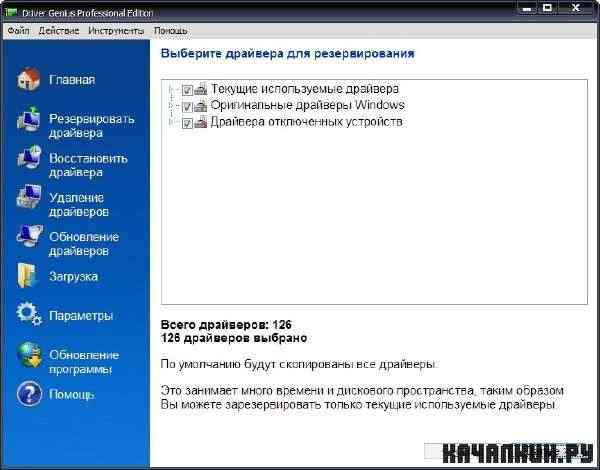Click the Параметры gears icon
600x470 pixels.
(29, 314)
